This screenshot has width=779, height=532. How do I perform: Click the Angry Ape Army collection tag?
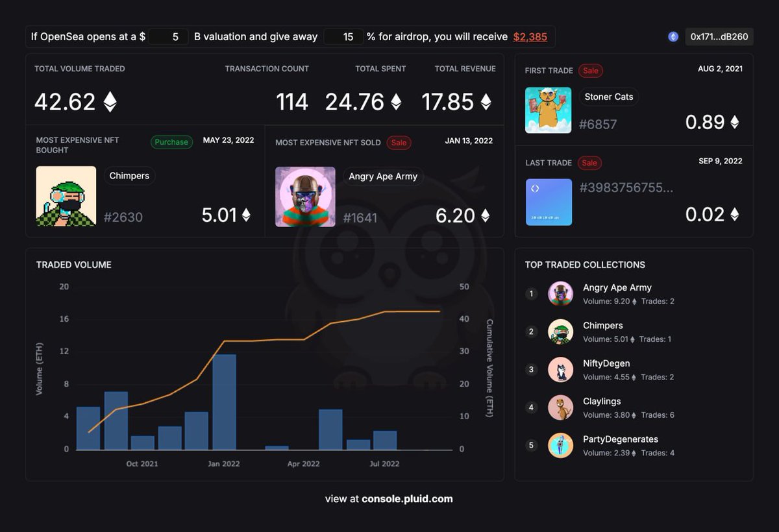[x=383, y=176]
